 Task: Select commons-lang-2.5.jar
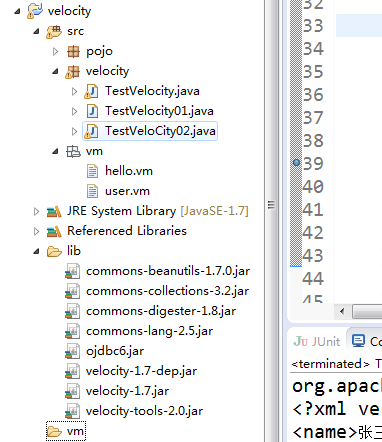click(x=149, y=331)
